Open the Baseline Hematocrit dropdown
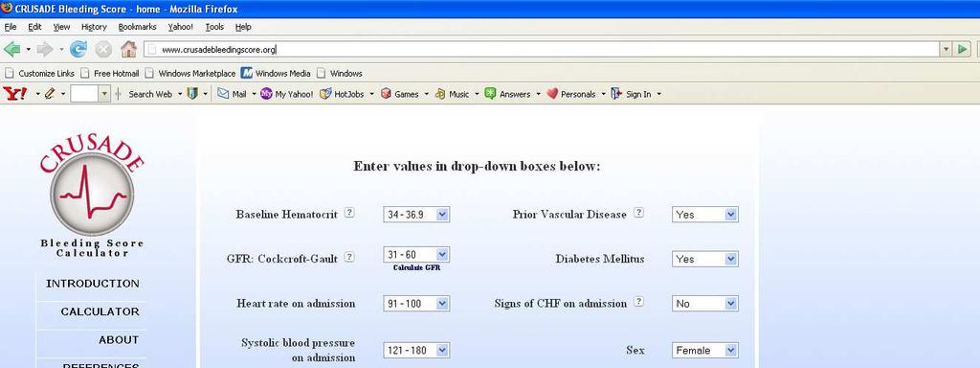980x368 pixels. 416,215
